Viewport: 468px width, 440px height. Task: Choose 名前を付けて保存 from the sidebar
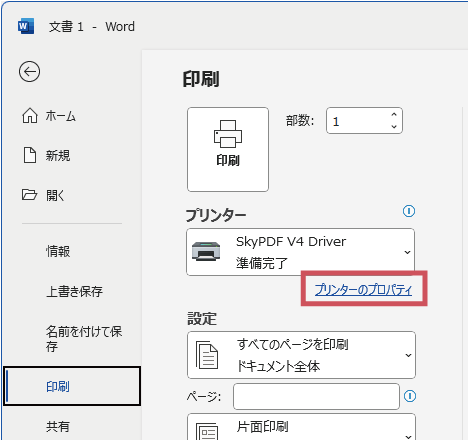tap(84, 339)
